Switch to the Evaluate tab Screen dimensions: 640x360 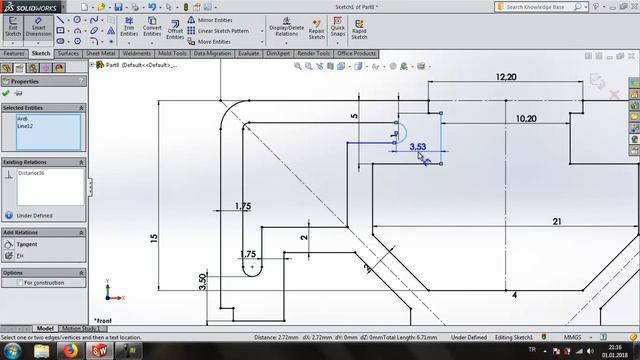click(249, 53)
